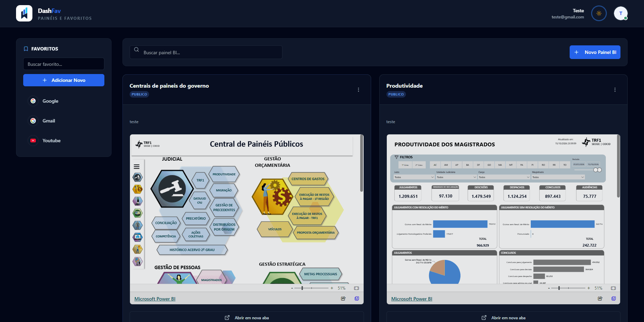Toggle the AC state filter
This screenshot has height=322, width=644.
click(435, 165)
